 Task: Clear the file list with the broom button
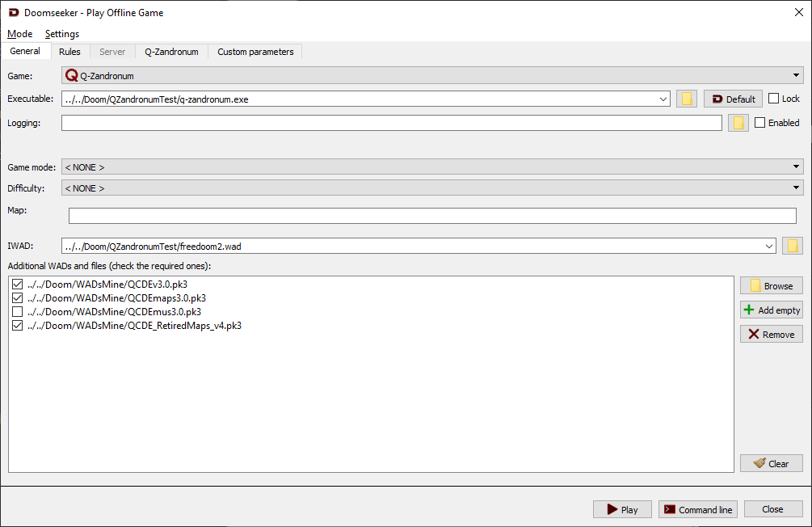click(771, 463)
